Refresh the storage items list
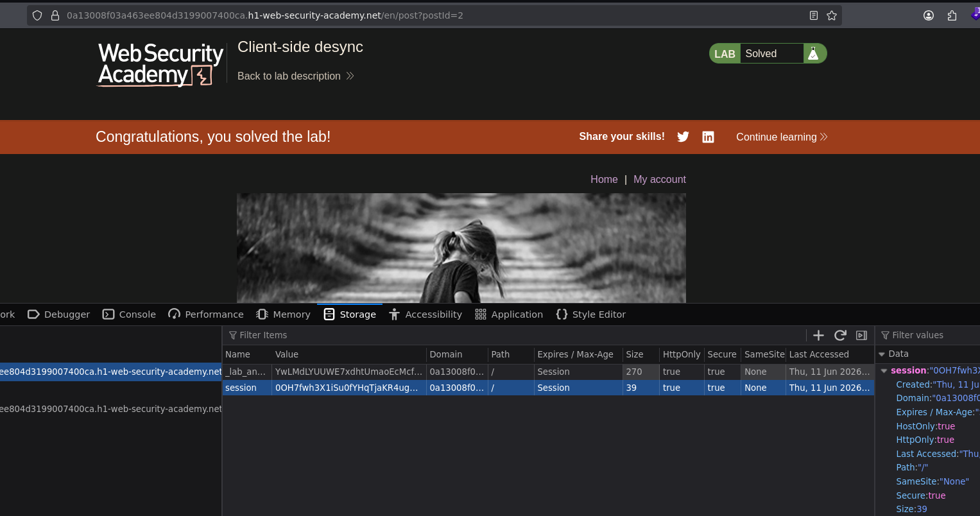 840,335
